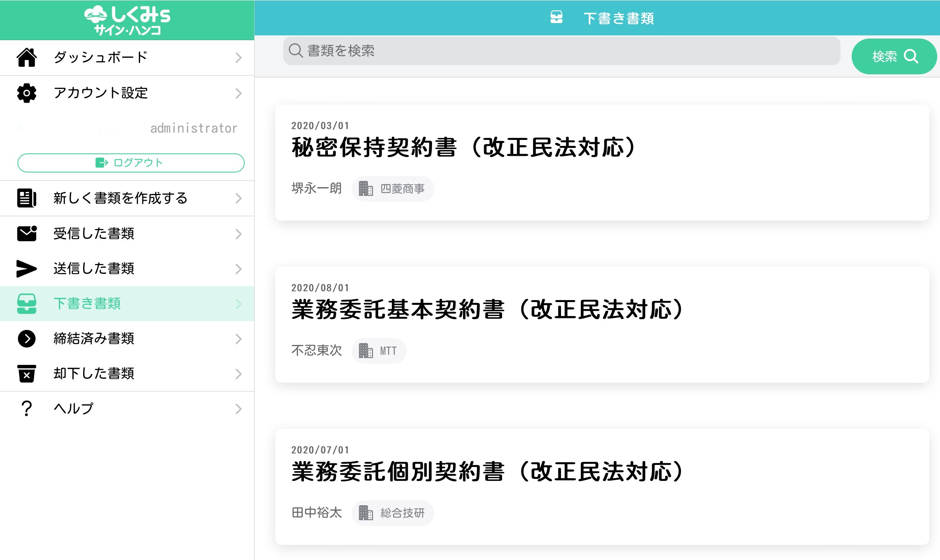Expand the ダッシュボード chevron

[238, 58]
